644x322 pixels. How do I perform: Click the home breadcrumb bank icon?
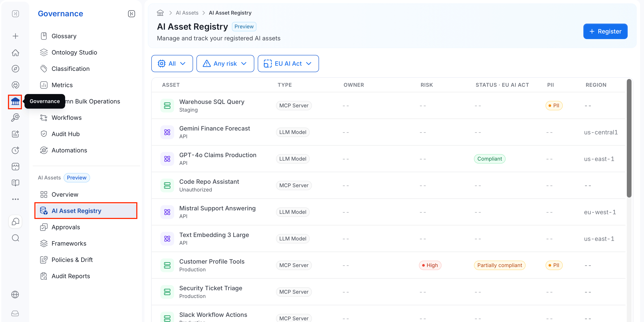(x=160, y=13)
